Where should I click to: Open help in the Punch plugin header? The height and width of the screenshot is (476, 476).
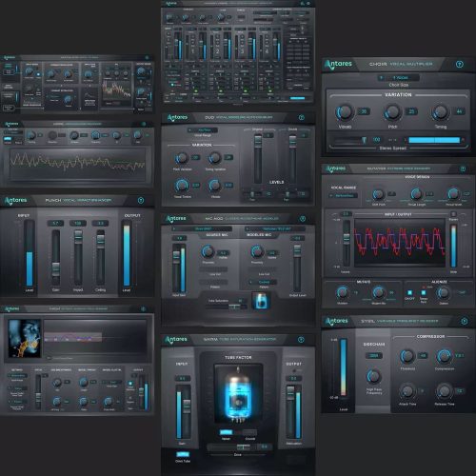pyautogui.click(x=141, y=200)
